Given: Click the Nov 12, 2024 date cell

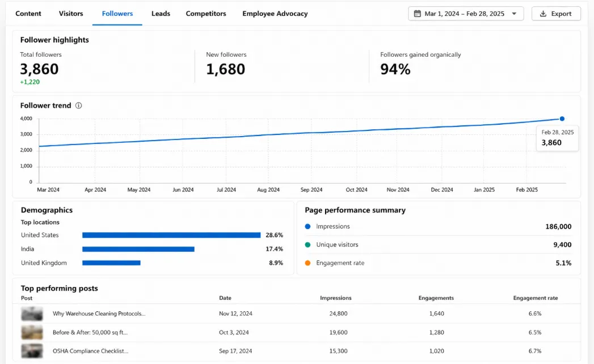Looking at the screenshot, I should click(235, 314).
